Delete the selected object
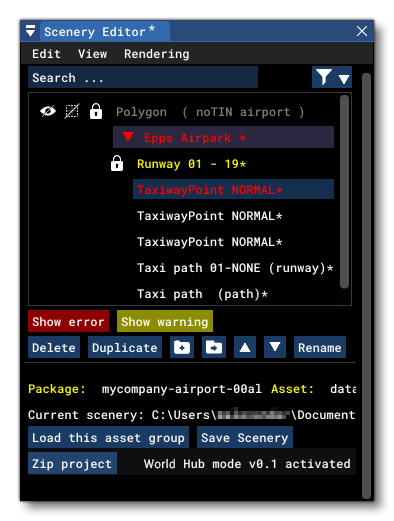The height and width of the screenshot is (521, 394). pyautogui.click(x=54, y=347)
